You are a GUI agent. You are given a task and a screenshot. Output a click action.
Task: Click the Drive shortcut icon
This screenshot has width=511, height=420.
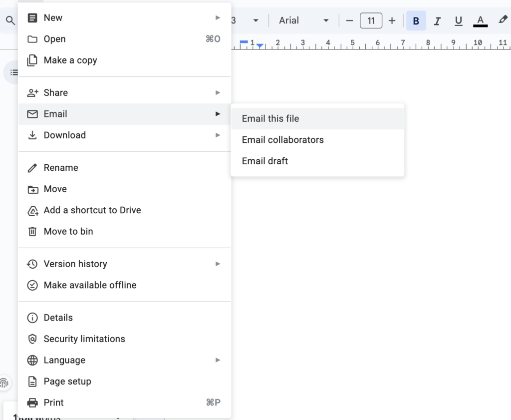tap(32, 211)
